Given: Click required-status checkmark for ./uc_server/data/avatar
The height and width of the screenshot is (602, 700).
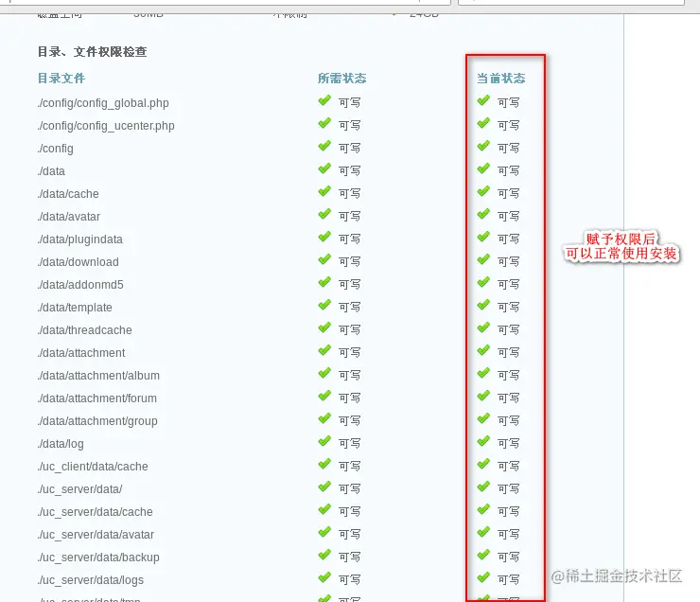Looking at the screenshot, I should pyautogui.click(x=324, y=532).
